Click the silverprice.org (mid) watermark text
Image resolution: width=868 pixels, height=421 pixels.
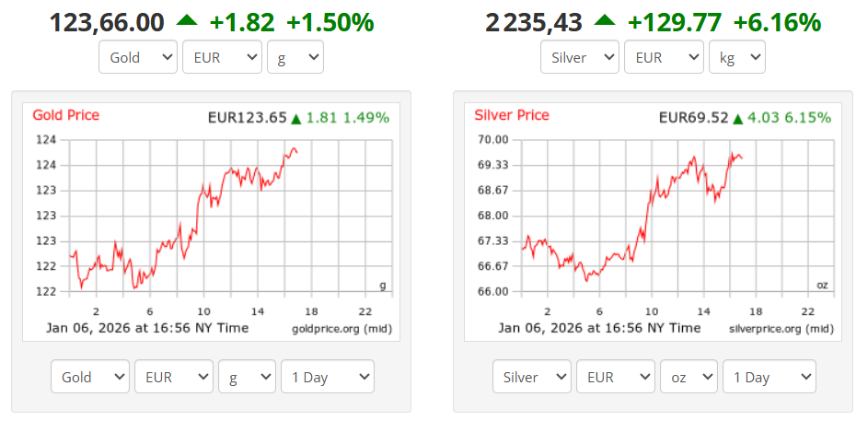pos(781,328)
